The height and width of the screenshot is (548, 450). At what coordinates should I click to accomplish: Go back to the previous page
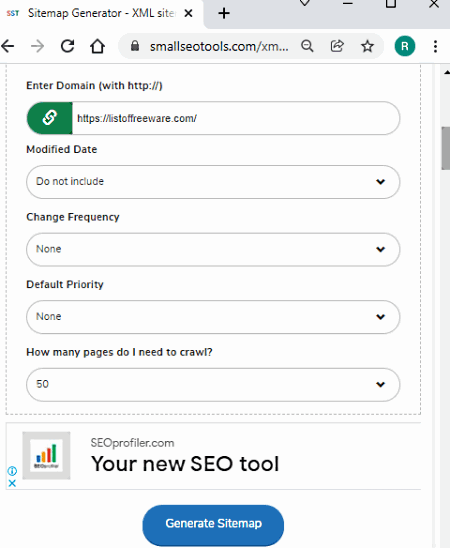pos(8,46)
